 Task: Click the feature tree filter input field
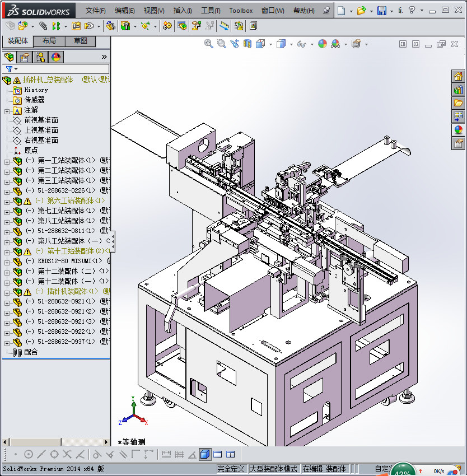[x=62, y=69]
